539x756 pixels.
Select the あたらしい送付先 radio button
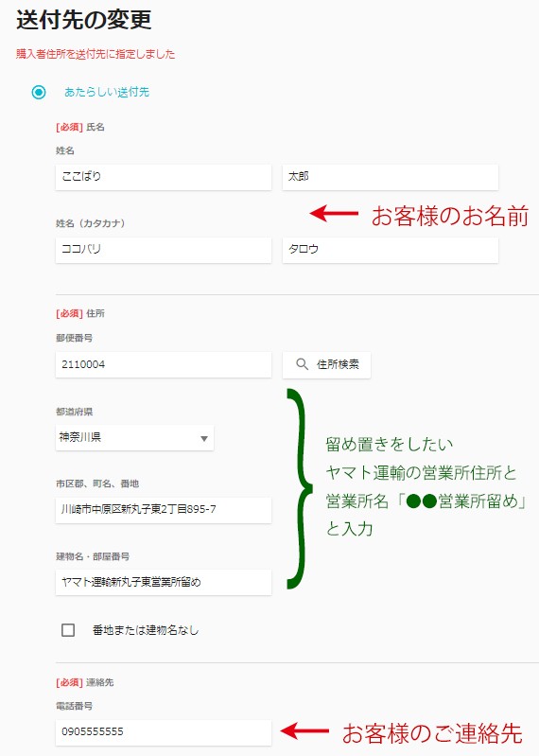(39, 92)
